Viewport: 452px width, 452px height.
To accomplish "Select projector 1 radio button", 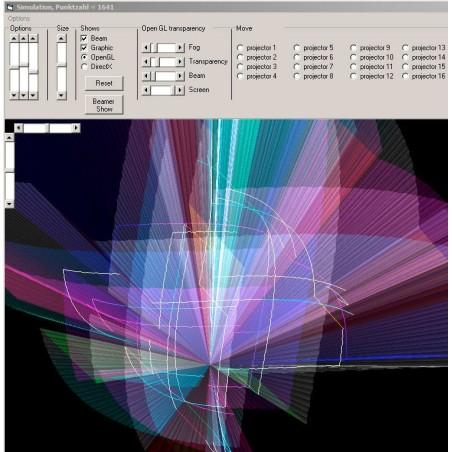I will 240,48.
